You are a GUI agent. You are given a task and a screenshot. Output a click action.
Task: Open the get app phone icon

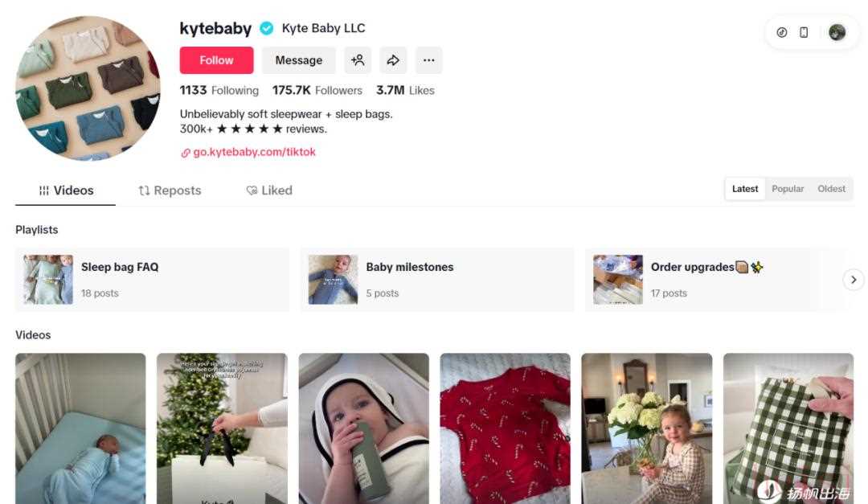pos(804,32)
